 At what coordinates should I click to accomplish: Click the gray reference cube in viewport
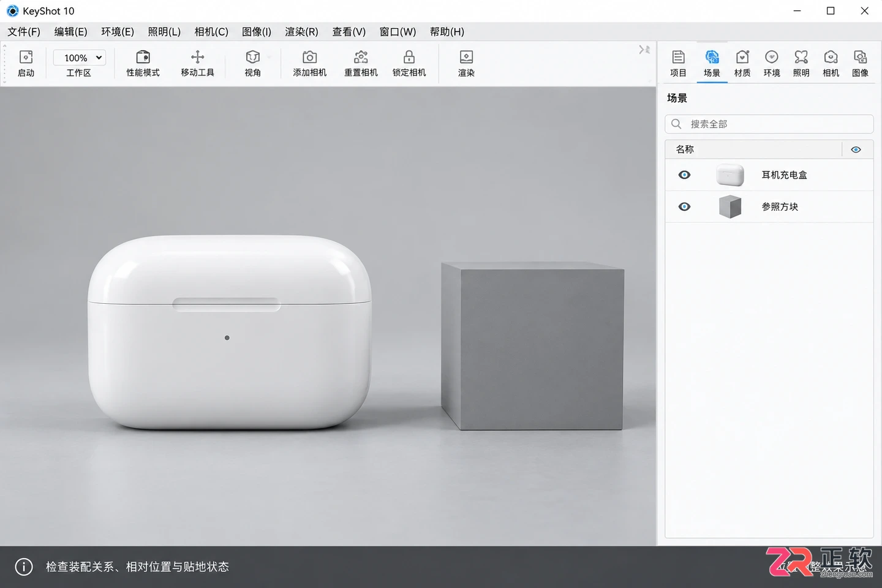pyautogui.click(x=532, y=347)
